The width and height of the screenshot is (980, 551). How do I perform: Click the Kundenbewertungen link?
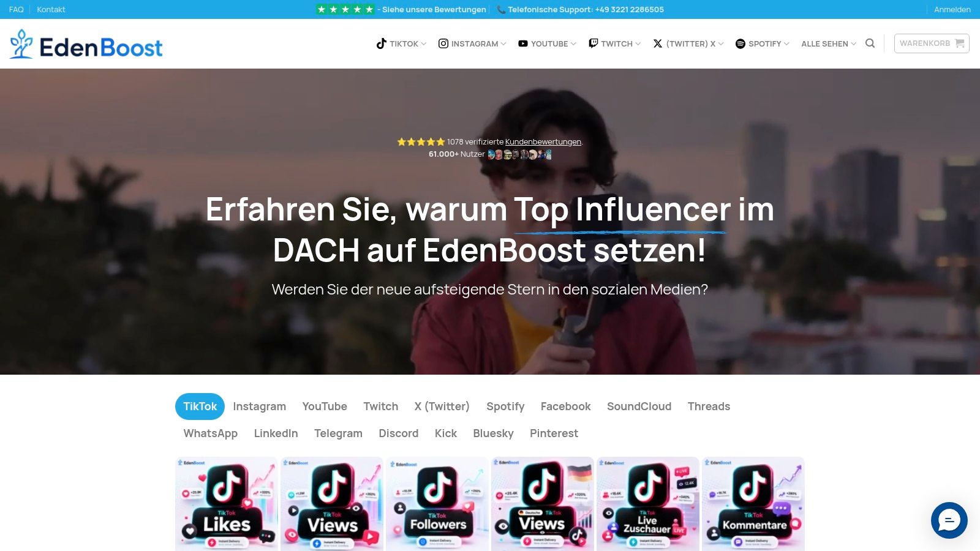click(543, 141)
